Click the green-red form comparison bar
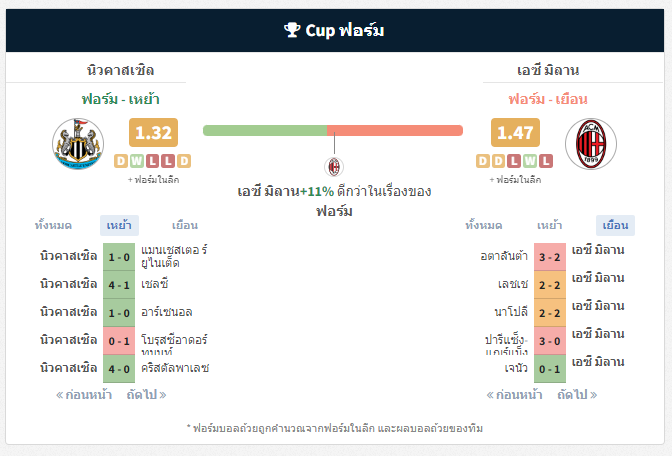 pyautogui.click(x=333, y=130)
